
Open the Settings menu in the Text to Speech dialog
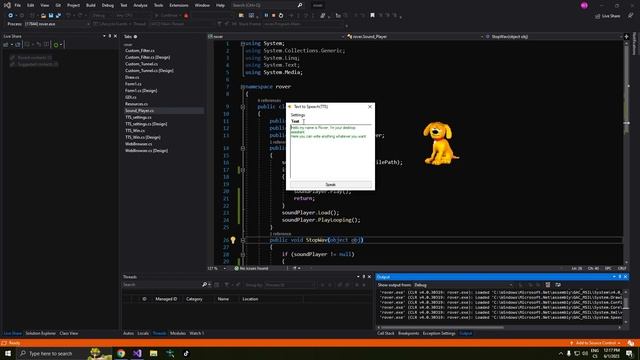[x=298, y=115]
